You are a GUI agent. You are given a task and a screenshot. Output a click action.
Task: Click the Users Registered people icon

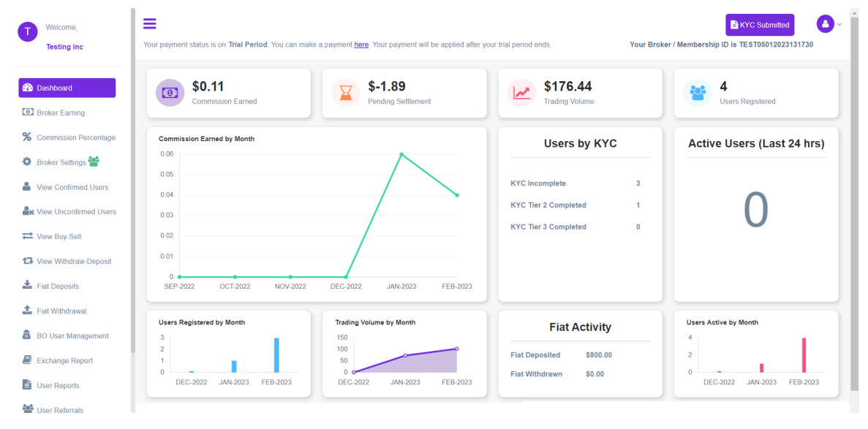pyautogui.click(x=698, y=93)
